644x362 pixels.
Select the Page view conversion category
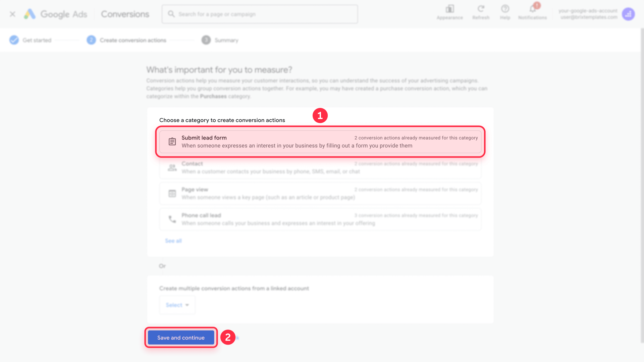(320, 193)
